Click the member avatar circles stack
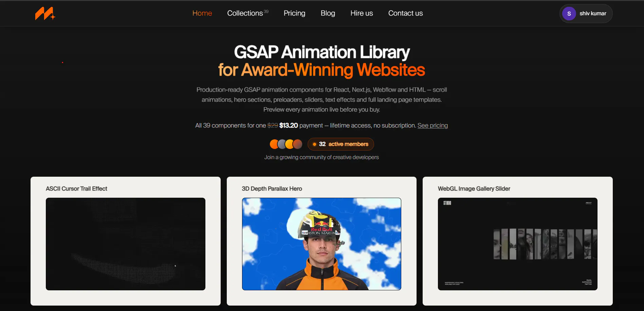The height and width of the screenshot is (311, 644). pos(286,144)
